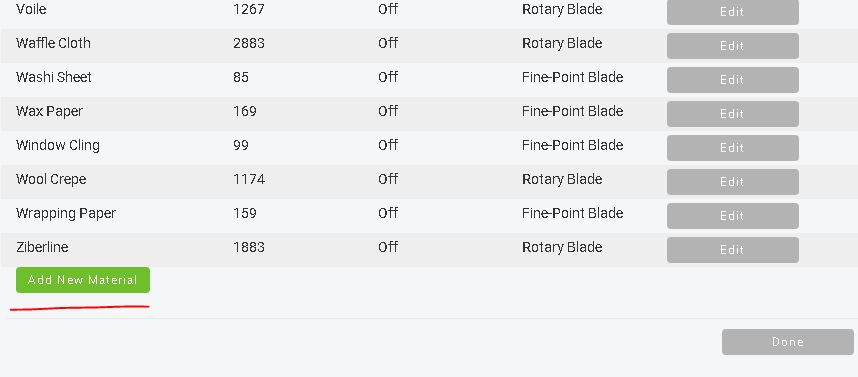Click the Washi Sheet Off multi-cut value

(387, 77)
